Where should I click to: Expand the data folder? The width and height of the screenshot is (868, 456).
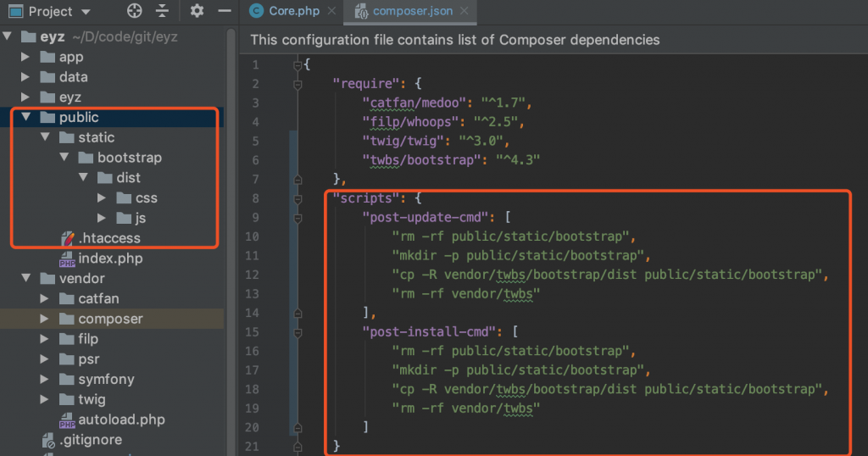tap(25, 76)
